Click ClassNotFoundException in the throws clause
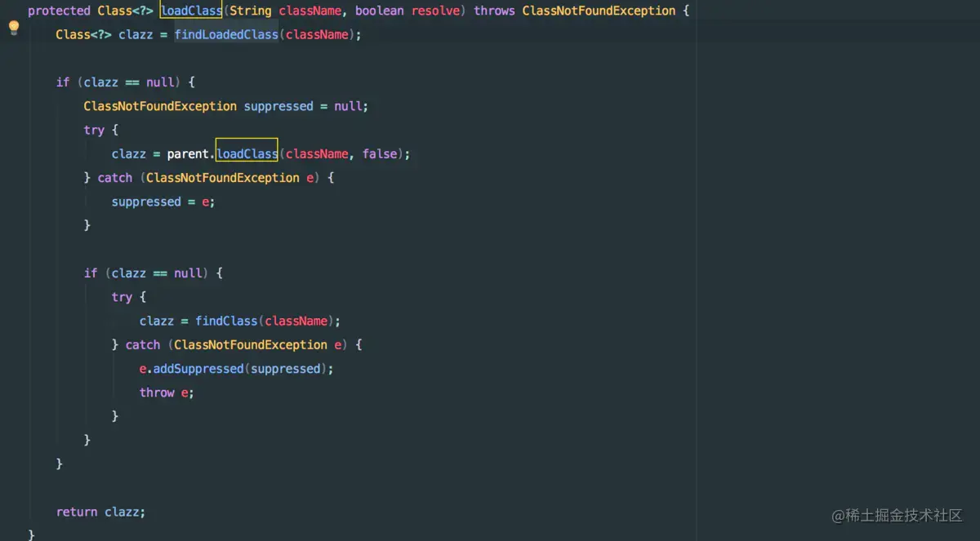 pyautogui.click(x=599, y=11)
